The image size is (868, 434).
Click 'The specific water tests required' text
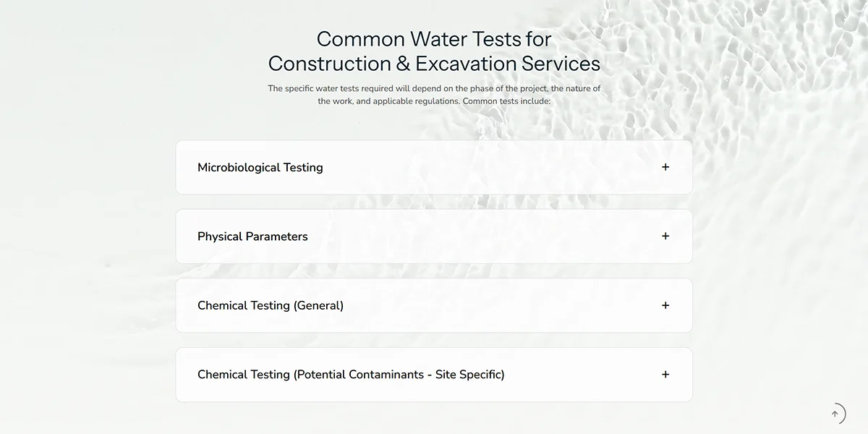[x=331, y=89]
